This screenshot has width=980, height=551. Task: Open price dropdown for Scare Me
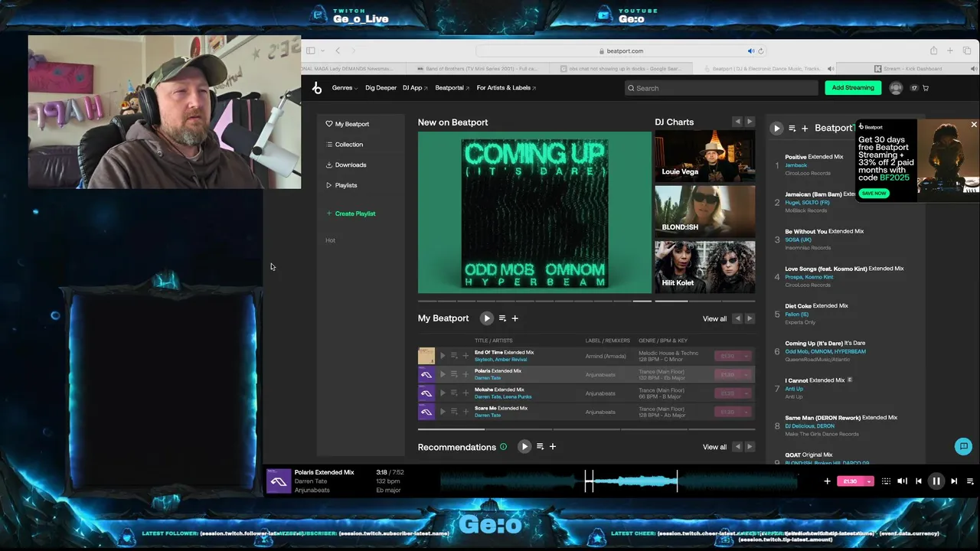(x=746, y=412)
